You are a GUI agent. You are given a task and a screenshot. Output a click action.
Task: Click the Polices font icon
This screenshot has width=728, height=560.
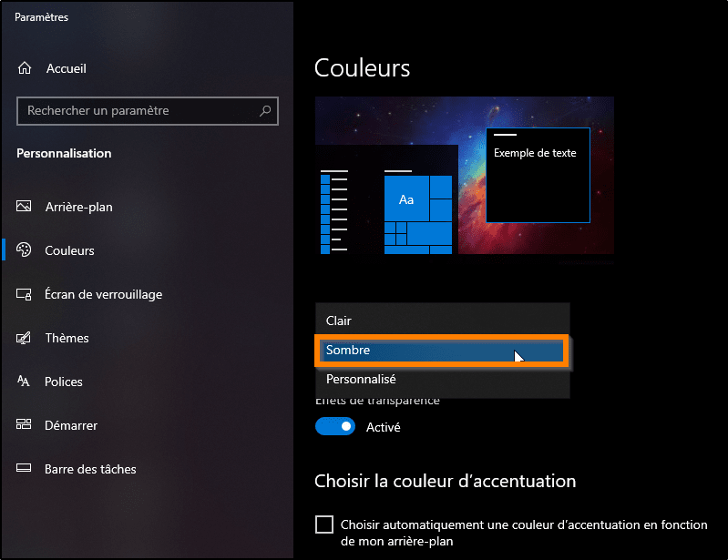23,382
